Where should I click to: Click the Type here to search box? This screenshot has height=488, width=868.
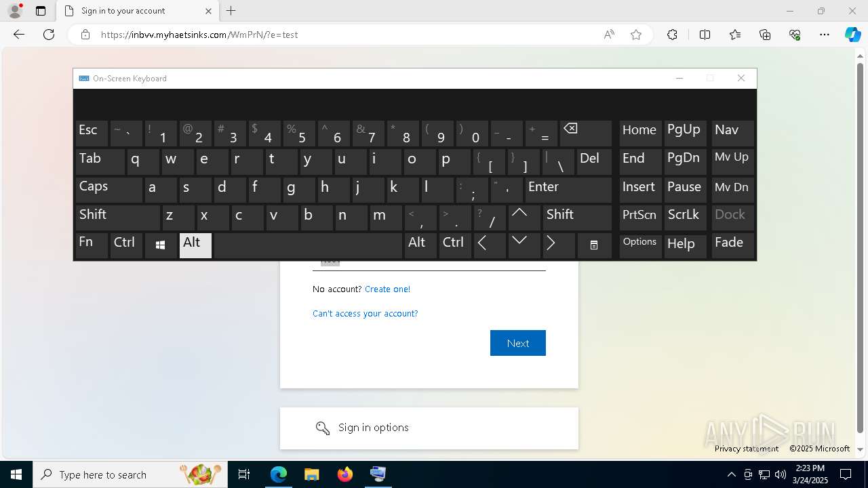coord(130,474)
